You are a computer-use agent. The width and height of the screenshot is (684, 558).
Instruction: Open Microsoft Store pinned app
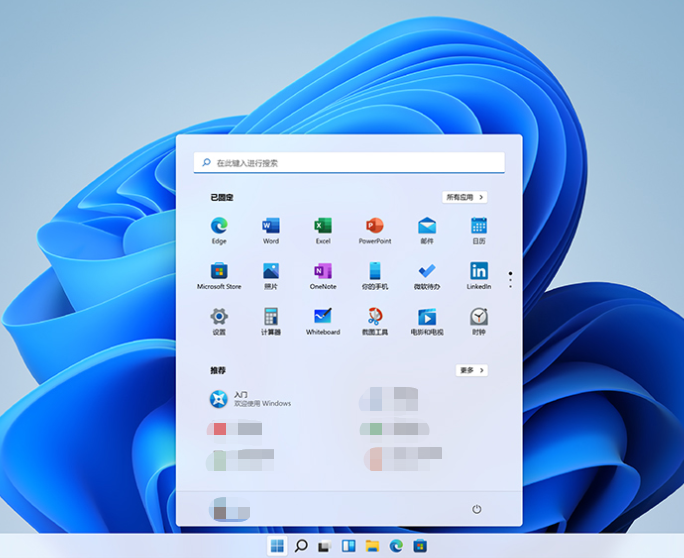click(219, 276)
